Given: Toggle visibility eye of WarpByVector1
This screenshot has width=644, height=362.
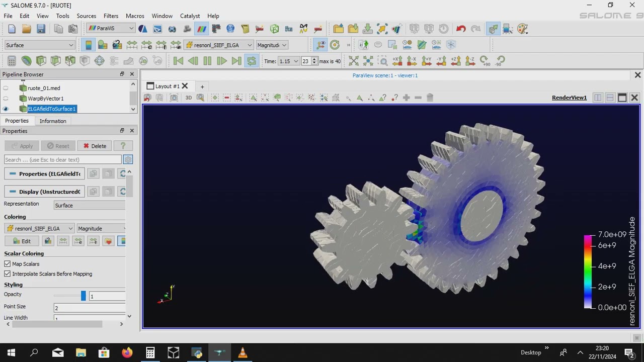Looking at the screenshot, I should 6,99.
